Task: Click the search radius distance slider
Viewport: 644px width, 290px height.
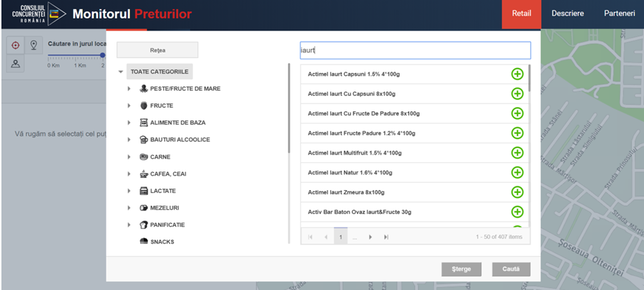Action: coord(76,55)
